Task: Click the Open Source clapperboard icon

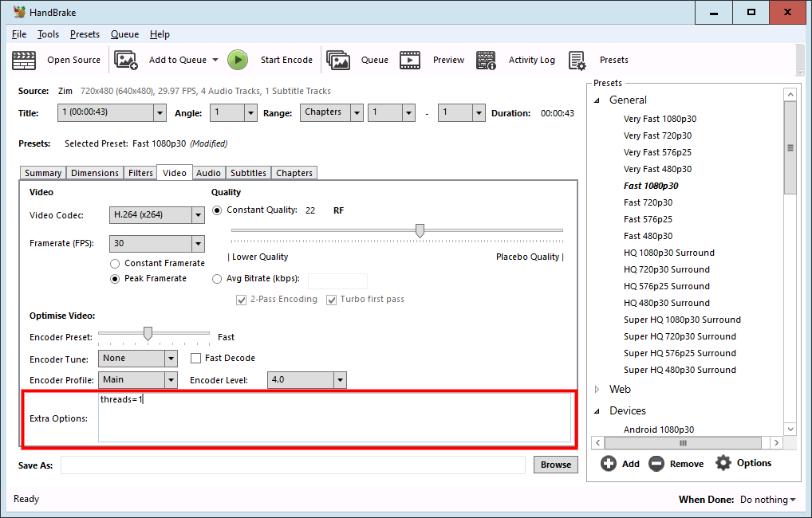Action: 24,60
